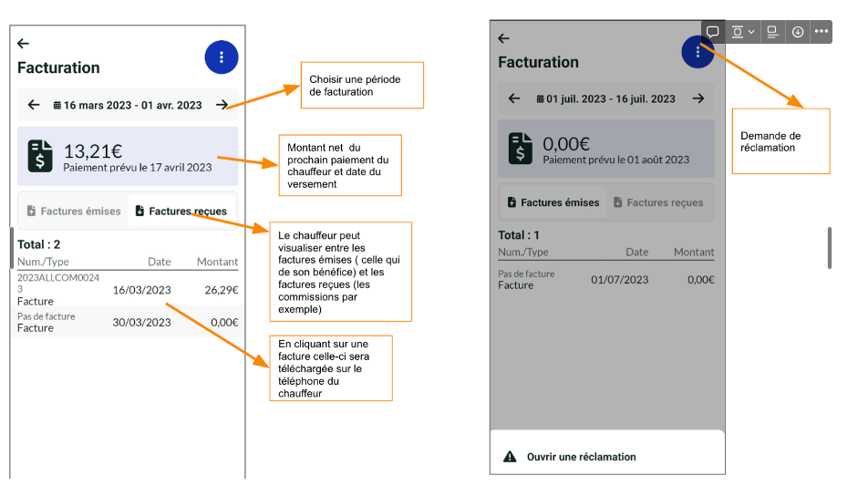Go to next period after 01 avr. 2023
Image resolution: width=868 pixels, height=496 pixels.
coord(222,105)
